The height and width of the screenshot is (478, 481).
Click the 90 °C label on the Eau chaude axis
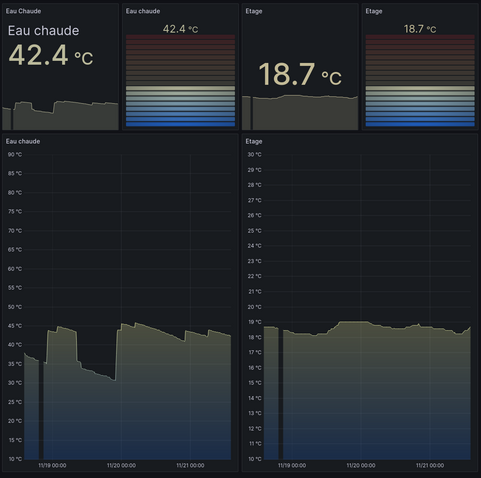pyautogui.click(x=15, y=155)
